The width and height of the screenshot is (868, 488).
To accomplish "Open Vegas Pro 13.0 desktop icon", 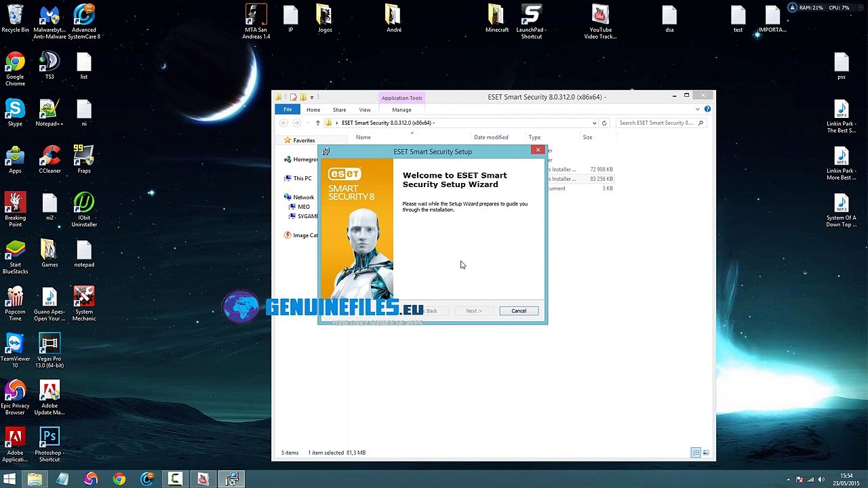I will point(49,351).
